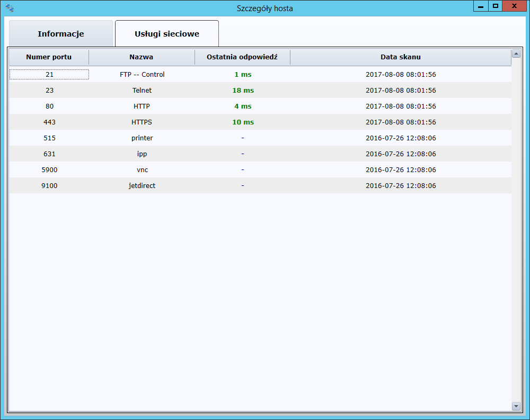
Task: Click the vnc service row
Action: click(x=142, y=170)
